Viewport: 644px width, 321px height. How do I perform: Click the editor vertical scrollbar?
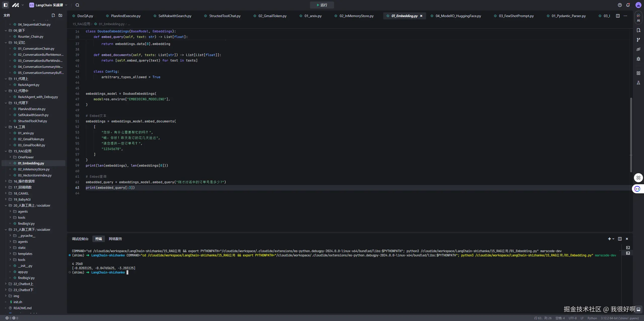pyautogui.click(x=631, y=135)
